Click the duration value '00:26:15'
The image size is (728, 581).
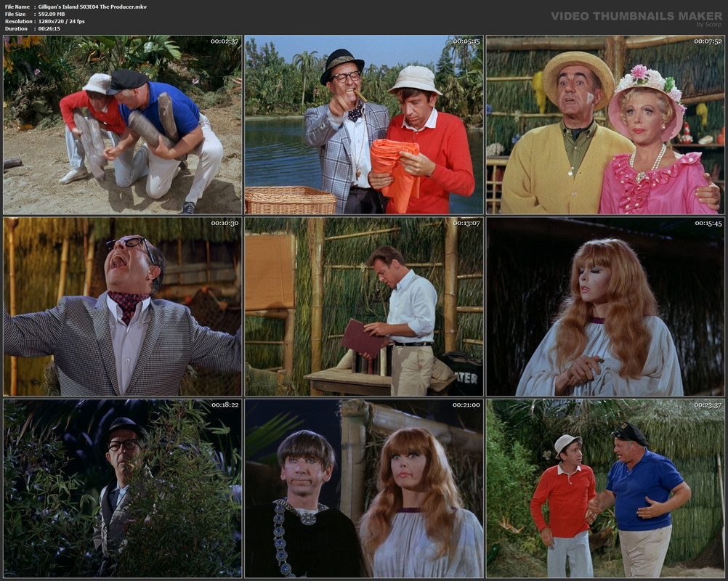(49, 29)
